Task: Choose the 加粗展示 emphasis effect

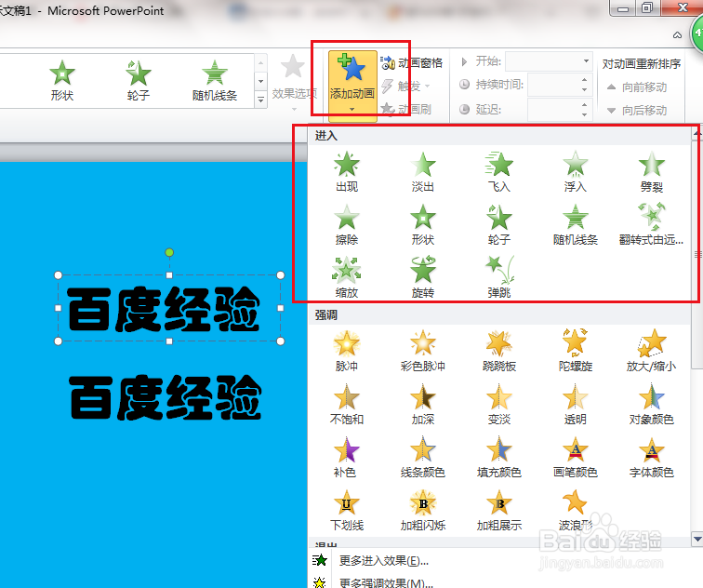Action: 499,510
